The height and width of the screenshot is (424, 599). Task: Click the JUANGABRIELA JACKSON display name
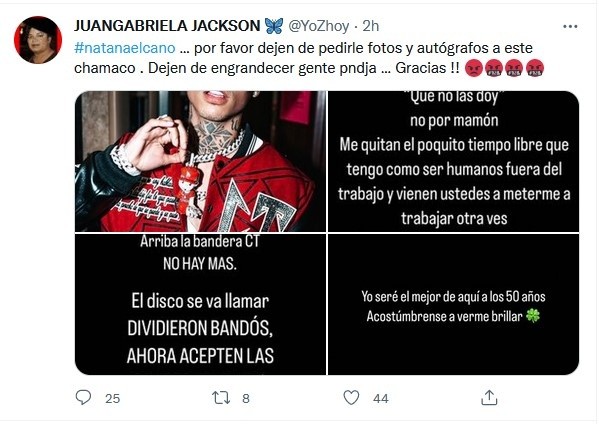coord(167,26)
